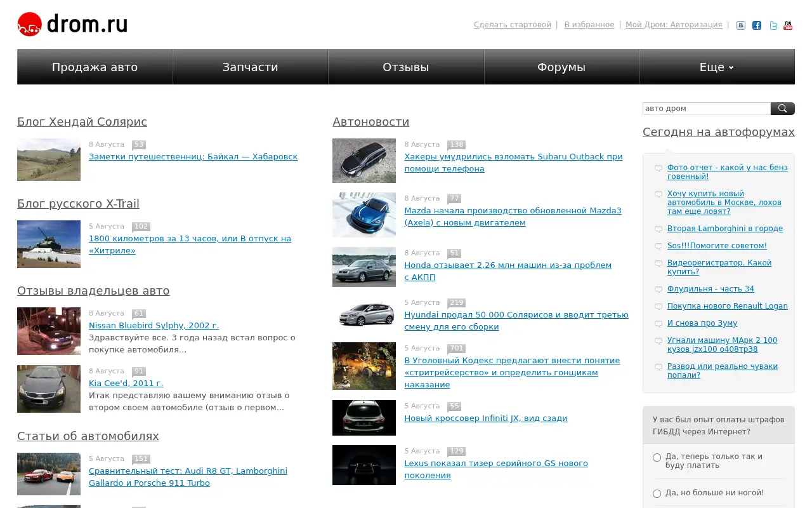Open forum topic Sos!!!Помогите советом!

point(717,246)
